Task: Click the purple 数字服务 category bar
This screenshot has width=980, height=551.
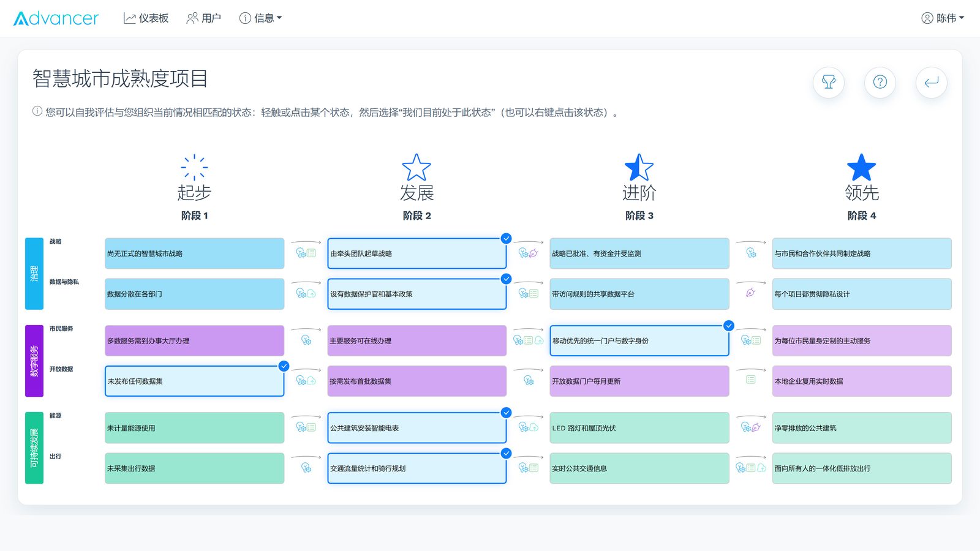Action: [x=34, y=361]
